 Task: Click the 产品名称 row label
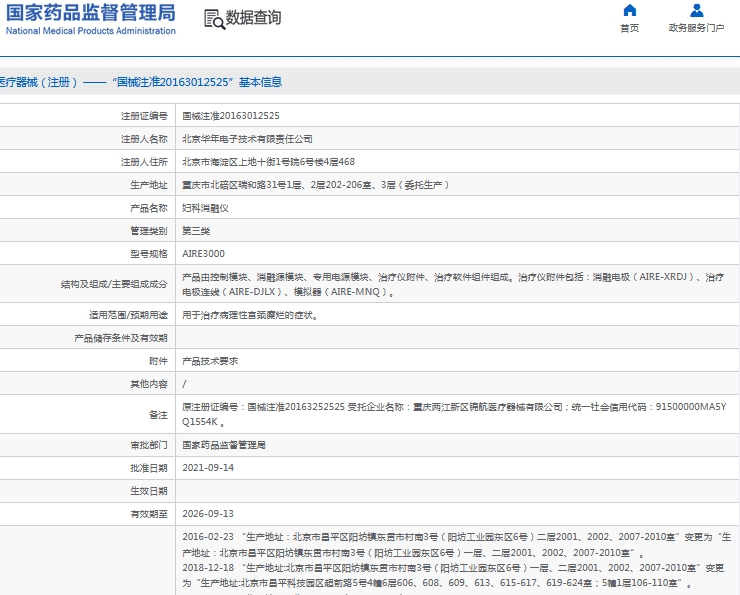[x=149, y=208]
